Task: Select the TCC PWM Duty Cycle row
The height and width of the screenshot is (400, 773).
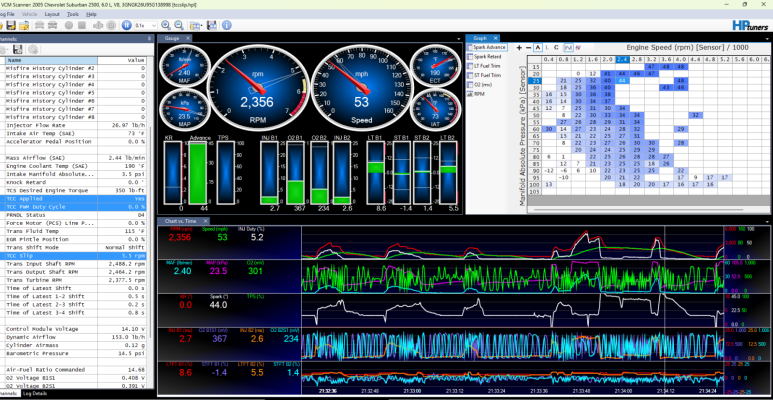Action: [77, 207]
